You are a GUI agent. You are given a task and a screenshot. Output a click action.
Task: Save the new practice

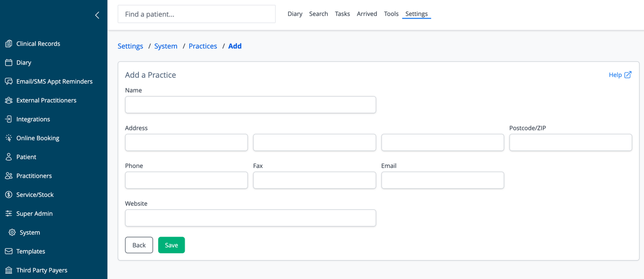coord(172,245)
